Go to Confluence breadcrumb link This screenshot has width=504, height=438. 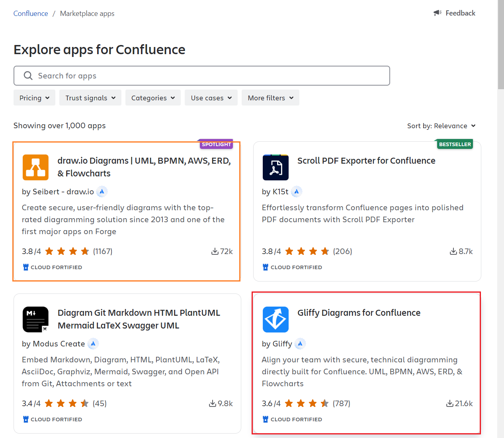[31, 14]
